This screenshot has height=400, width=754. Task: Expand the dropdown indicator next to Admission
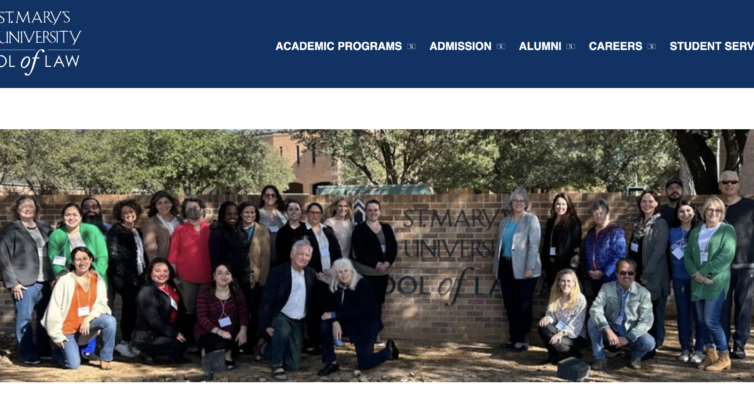point(501,47)
